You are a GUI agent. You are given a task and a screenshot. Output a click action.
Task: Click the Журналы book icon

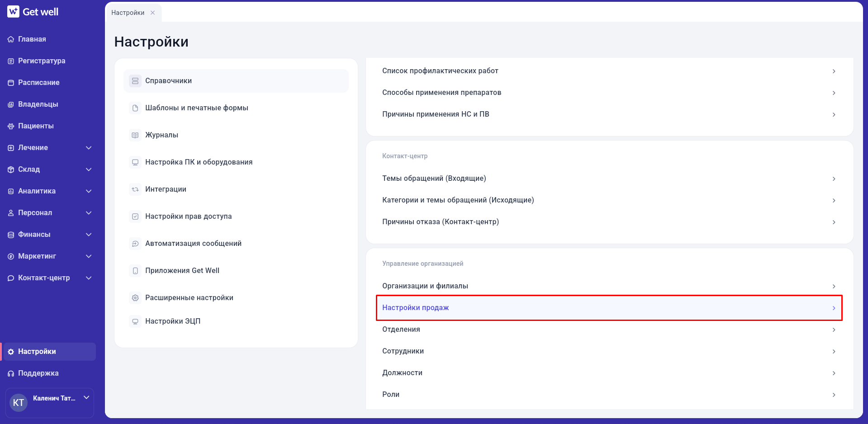135,135
